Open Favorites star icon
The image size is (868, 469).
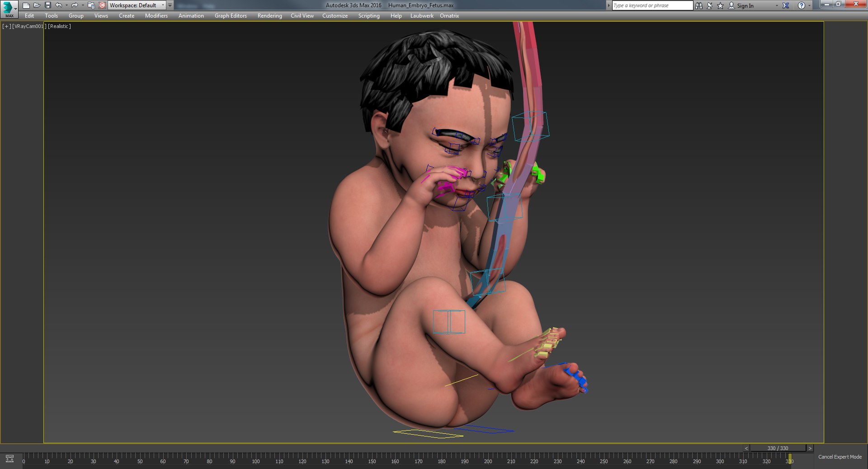(721, 5)
